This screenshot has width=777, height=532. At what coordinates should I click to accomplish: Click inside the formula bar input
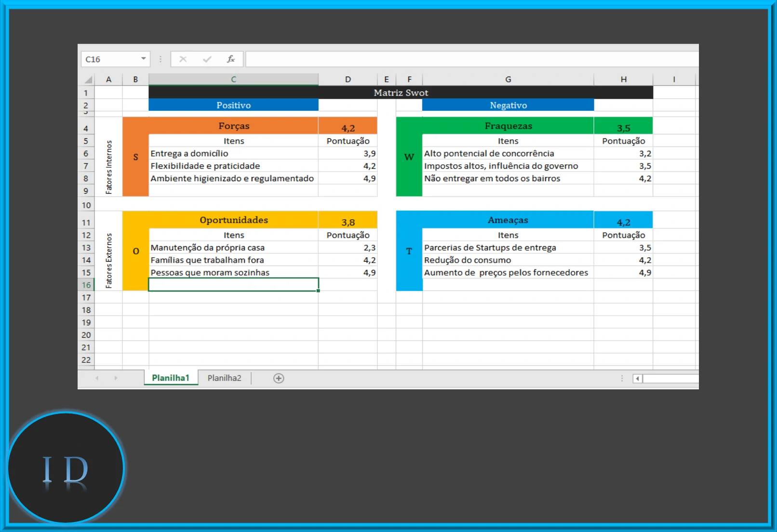click(472, 59)
